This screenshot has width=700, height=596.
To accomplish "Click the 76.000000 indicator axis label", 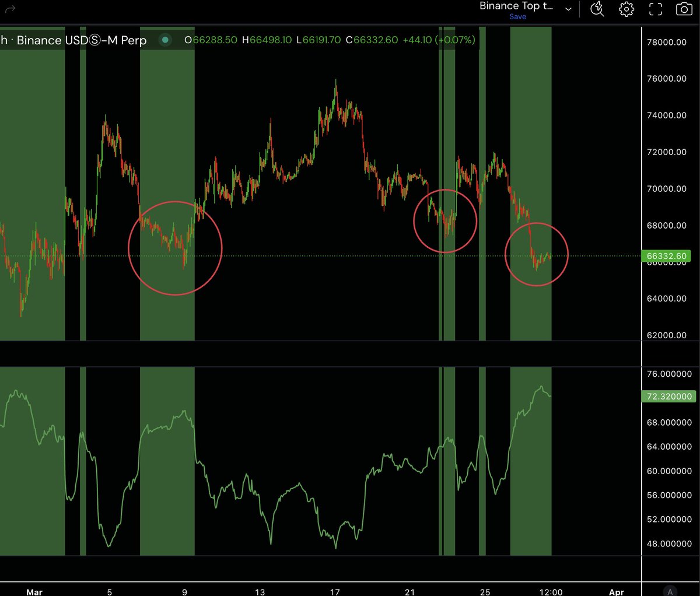I will tap(669, 374).
